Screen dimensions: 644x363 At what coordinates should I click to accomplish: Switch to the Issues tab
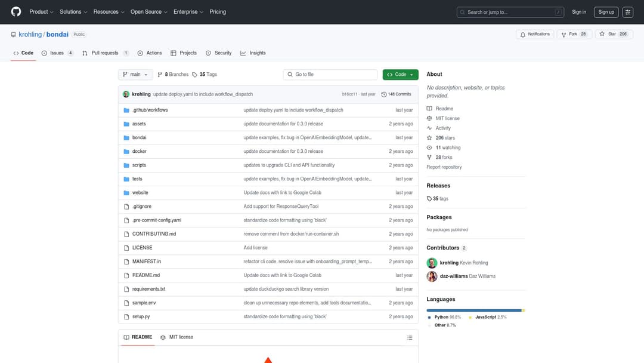[58, 53]
